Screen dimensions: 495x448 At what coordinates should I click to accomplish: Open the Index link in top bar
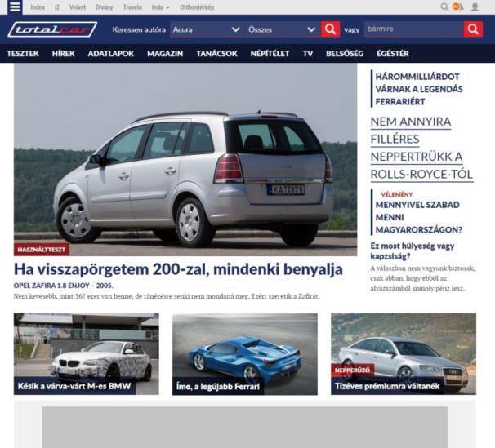(x=38, y=7)
